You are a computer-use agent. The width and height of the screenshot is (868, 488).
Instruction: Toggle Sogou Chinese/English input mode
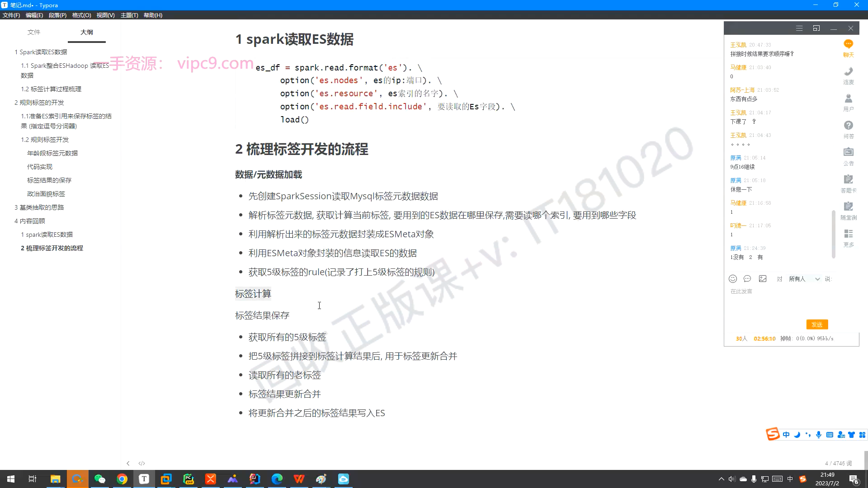pyautogui.click(x=786, y=435)
